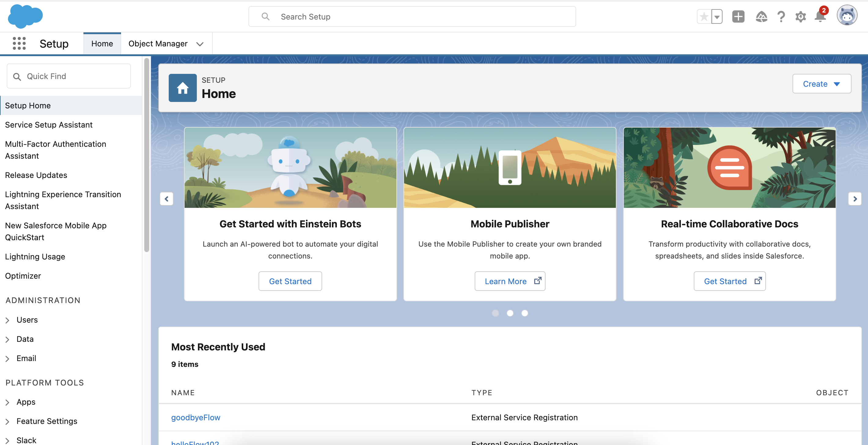Open the Favorites list dropdown arrow
This screenshot has height=445, width=868.
(x=717, y=16)
